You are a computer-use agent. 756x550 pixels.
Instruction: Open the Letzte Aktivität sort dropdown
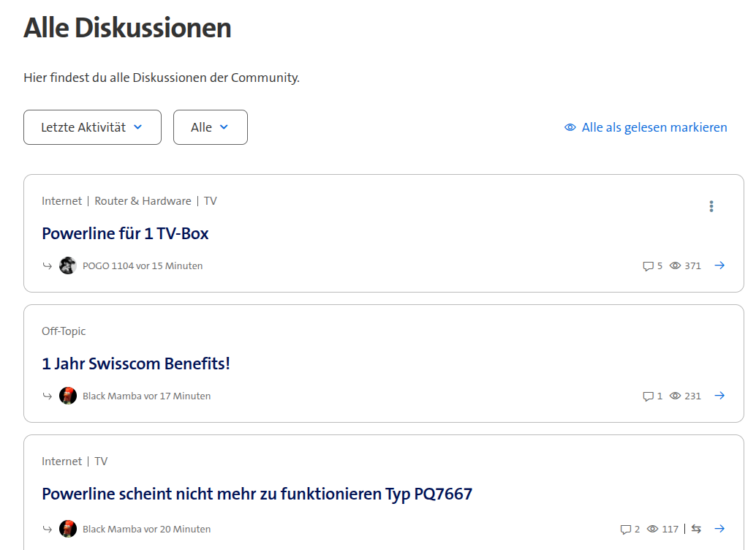point(92,127)
